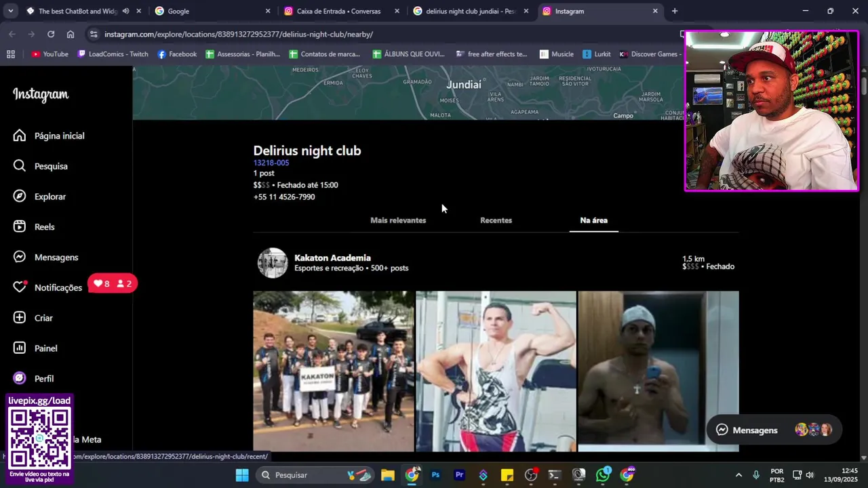The image size is (868, 488).
Task: Open Sticky Notes yellow taskbar icon
Action: 507,475
